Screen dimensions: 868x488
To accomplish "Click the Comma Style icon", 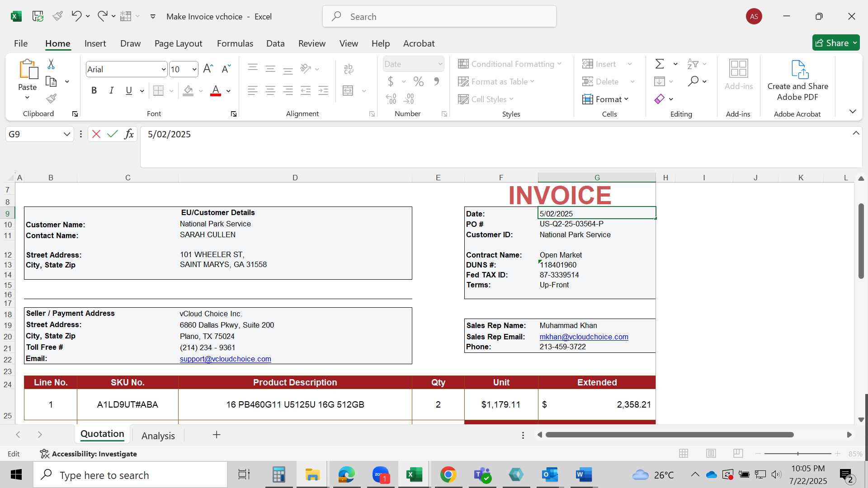I will (437, 82).
